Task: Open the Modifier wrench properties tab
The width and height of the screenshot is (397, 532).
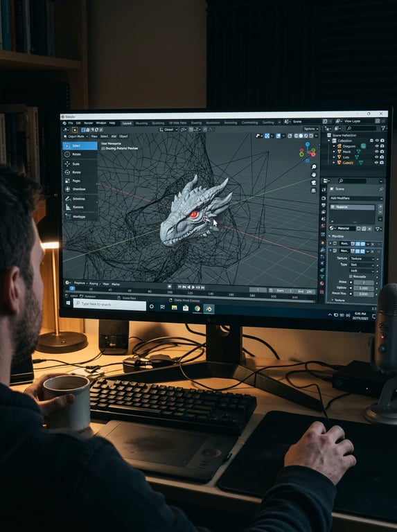Action: (x=323, y=250)
